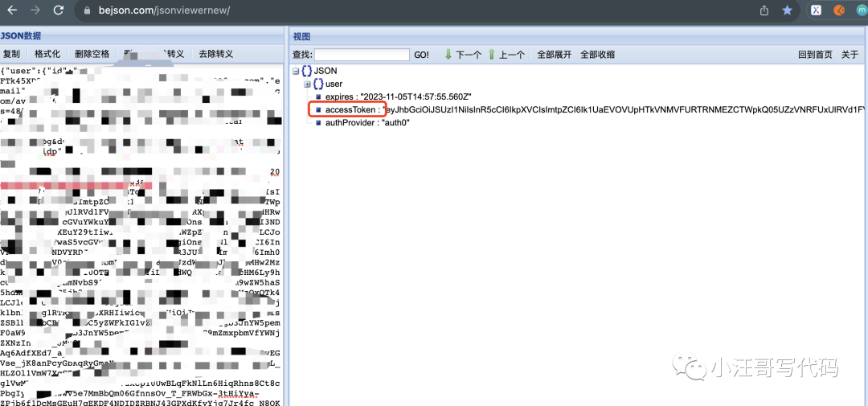This screenshot has height=406, width=868.
Task: Click 去除转义 to unescape JSON
Action: [x=215, y=54]
